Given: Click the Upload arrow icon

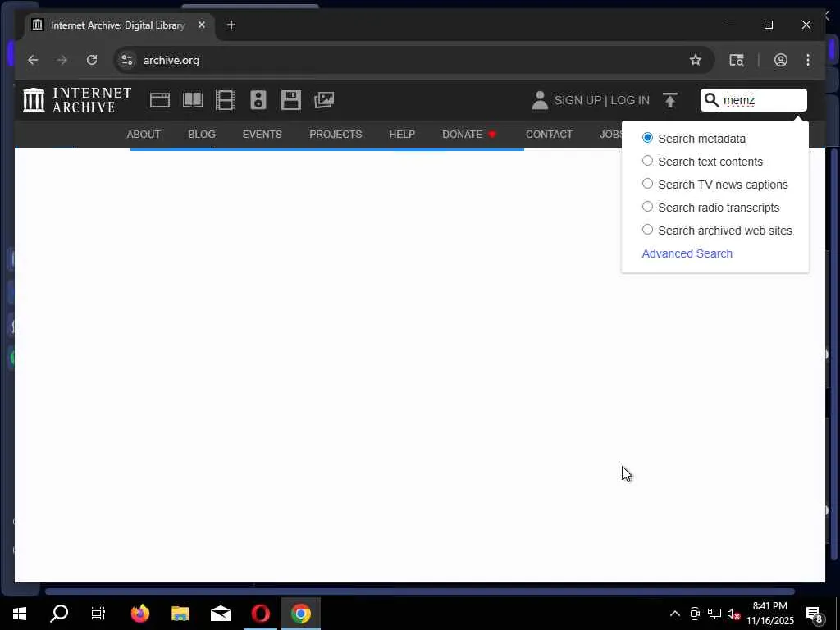Looking at the screenshot, I should tap(670, 100).
